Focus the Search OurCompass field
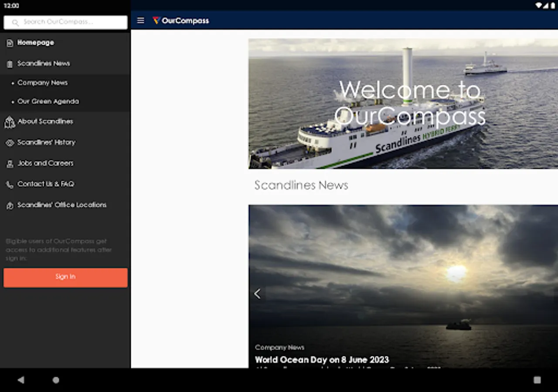 click(65, 22)
